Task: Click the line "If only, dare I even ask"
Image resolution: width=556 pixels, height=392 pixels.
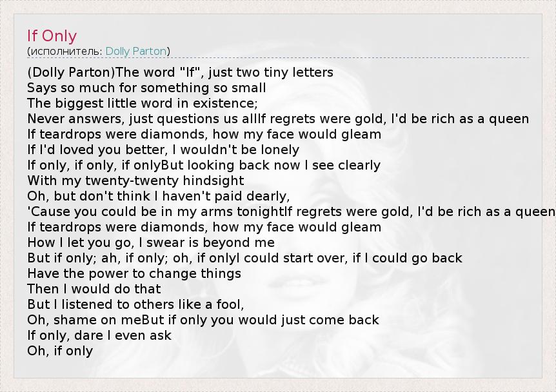Action: (x=99, y=335)
